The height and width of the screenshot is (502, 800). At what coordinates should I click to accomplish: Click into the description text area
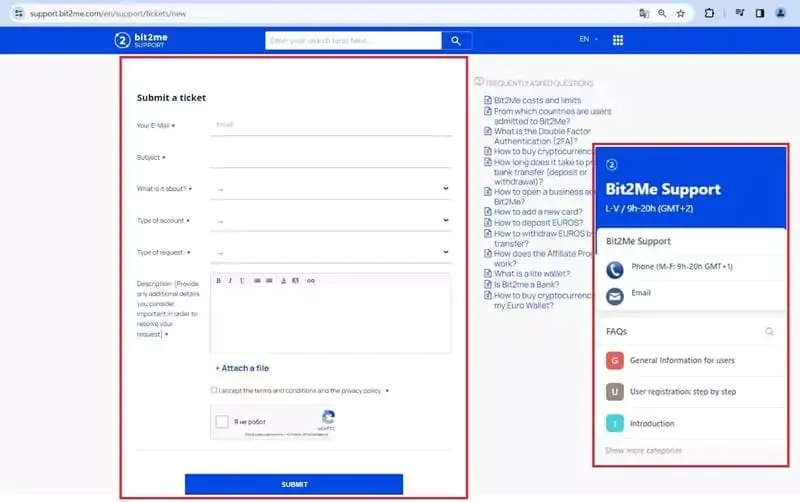click(x=331, y=320)
